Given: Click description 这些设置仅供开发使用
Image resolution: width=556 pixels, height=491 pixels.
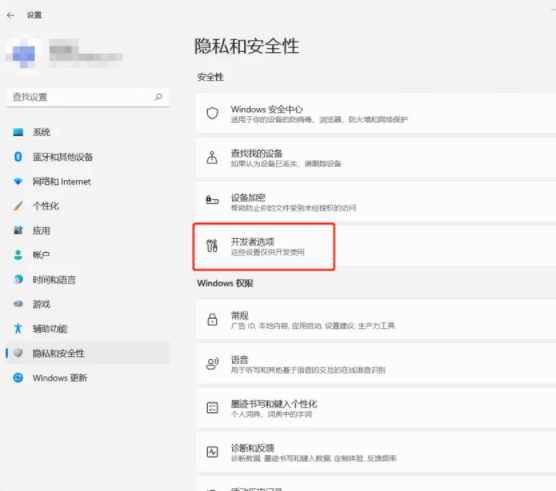Looking at the screenshot, I should pyautogui.click(x=268, y=252).
